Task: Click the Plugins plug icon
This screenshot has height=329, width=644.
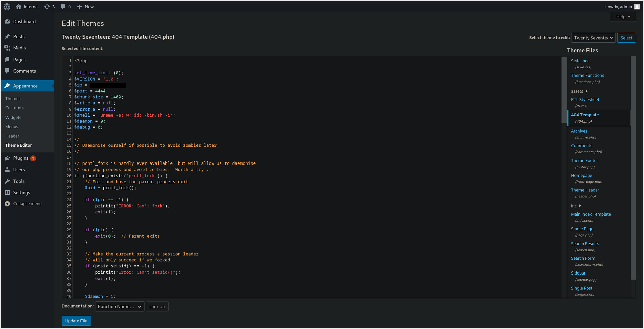Action: coord(7,158)
